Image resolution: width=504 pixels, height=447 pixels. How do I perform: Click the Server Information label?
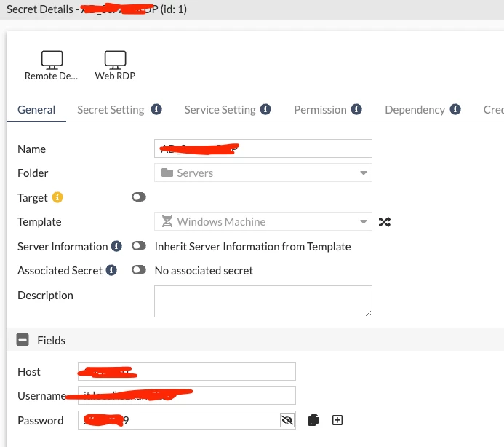(x=63, y=247)
